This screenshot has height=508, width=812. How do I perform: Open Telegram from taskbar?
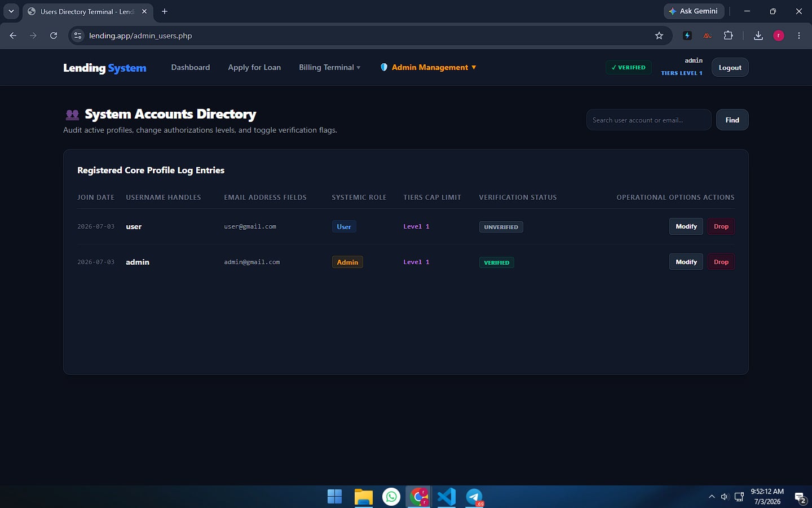click(x=475, y=497)
